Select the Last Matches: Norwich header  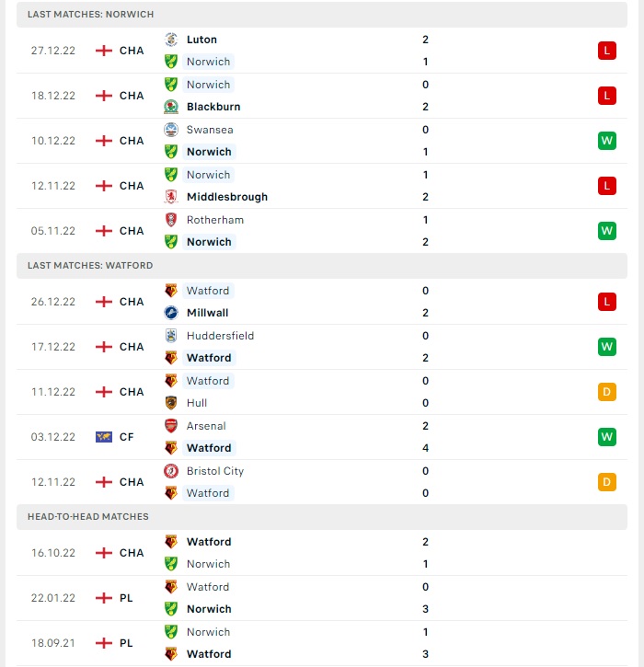tap(322, 15)
